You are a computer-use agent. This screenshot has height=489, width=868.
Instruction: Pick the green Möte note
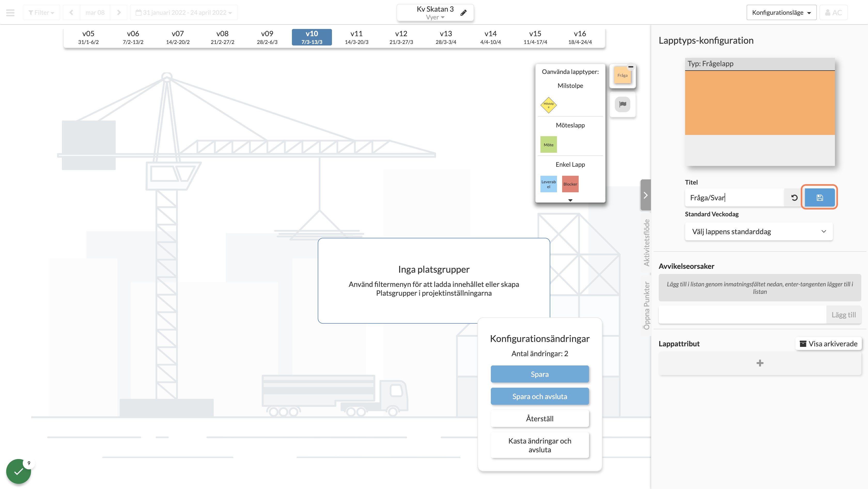tap(548, 144)
